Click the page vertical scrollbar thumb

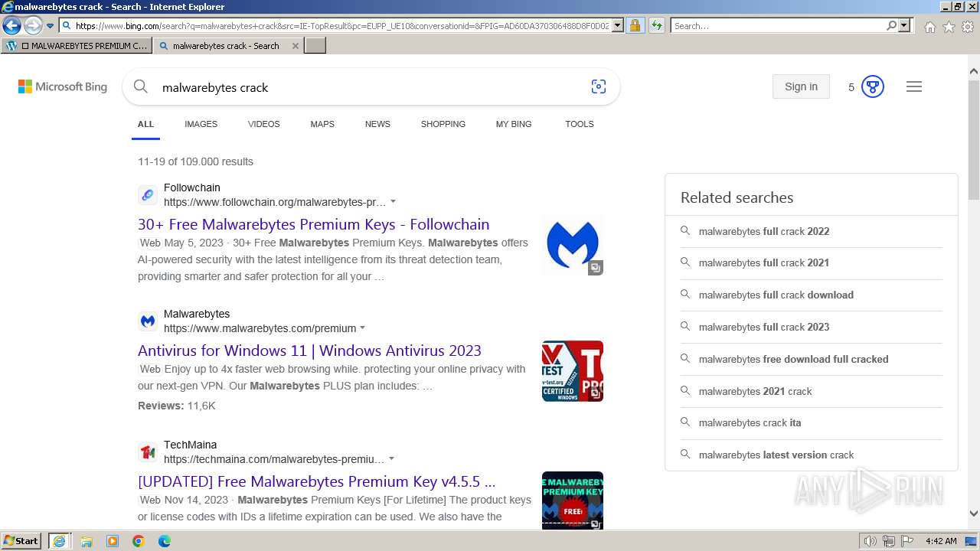tap(974, 139)
